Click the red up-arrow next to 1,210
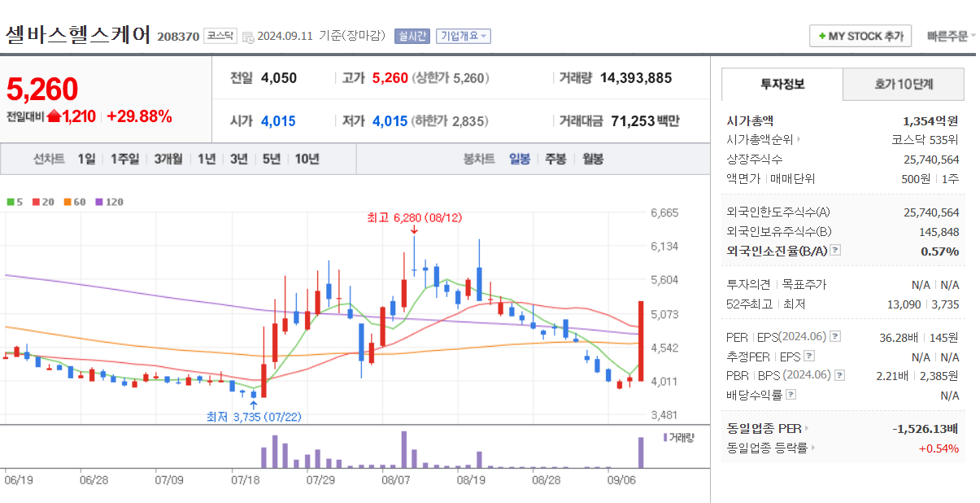Screen dimensions: 980x503 (x=54, y=116)
